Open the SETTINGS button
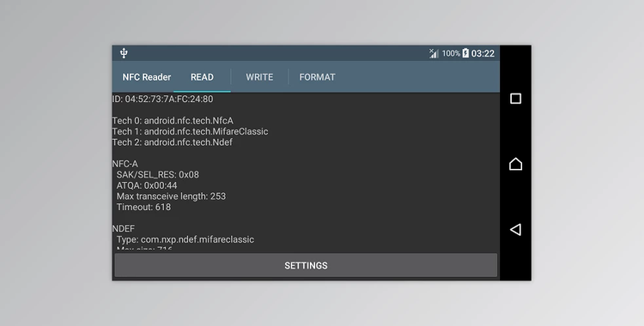This screenshot has height=326, width=644. 306,265
